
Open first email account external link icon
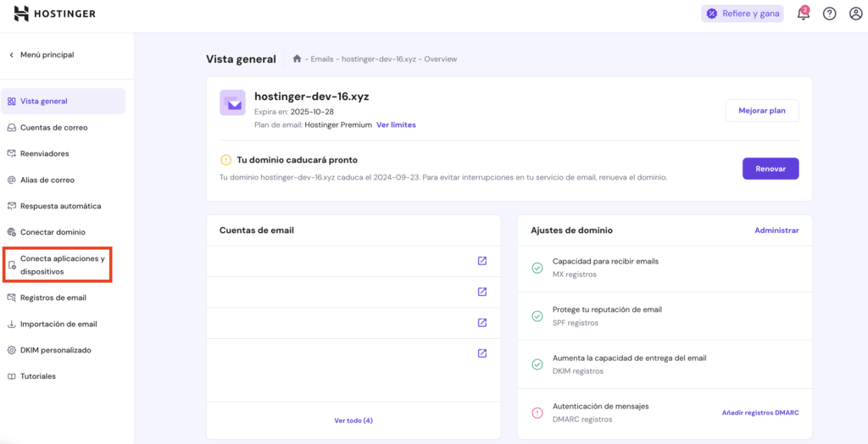(x=481, y=261)
